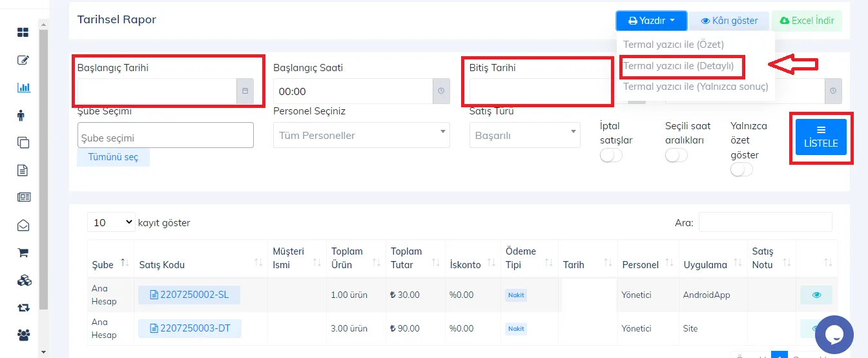This screenshot has width=868, height=358.
Task: Open sale code 2207250003-DT link
Action: pyautogui.click(x=190, y=328)
